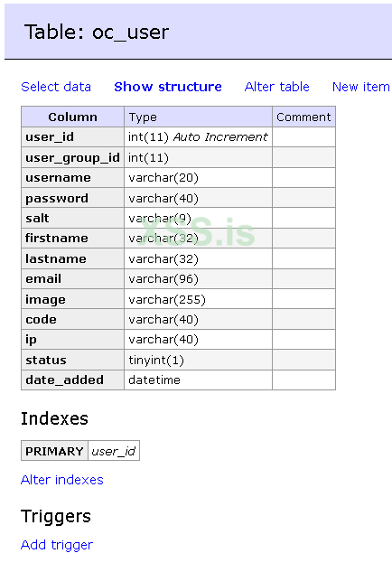Select the varchar(40) type of password
This screenshot has height=572, width=392.
pyautogui.click(x=198, y=198)
